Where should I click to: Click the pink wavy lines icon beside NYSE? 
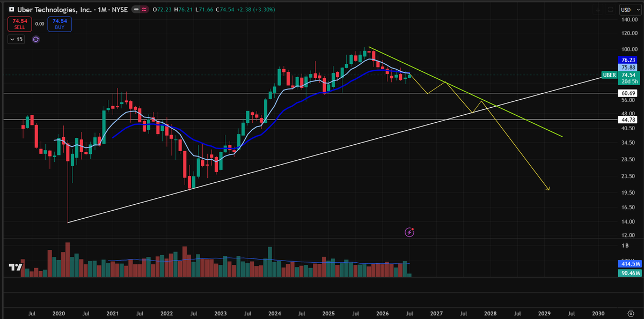point(144,10)
